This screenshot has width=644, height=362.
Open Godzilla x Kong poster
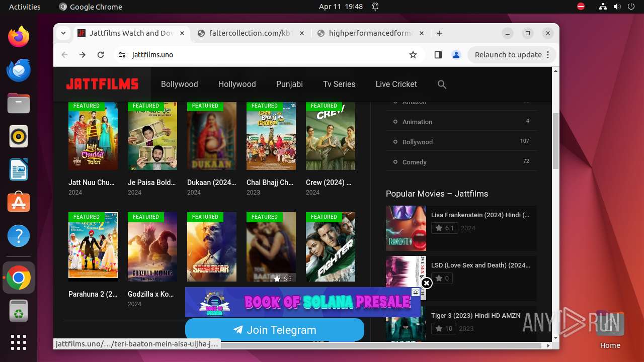click(x=152, y=246)
